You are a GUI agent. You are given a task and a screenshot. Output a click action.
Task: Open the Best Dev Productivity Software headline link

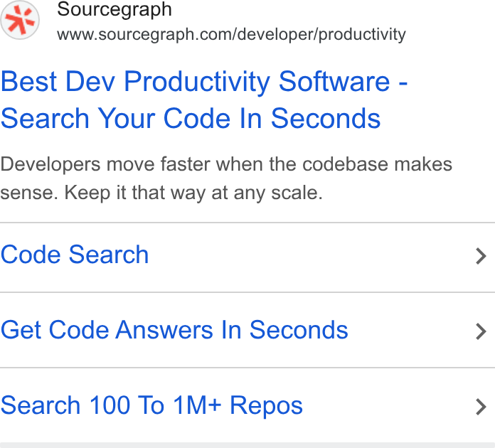pyautogui.click(x=204, y=100)
